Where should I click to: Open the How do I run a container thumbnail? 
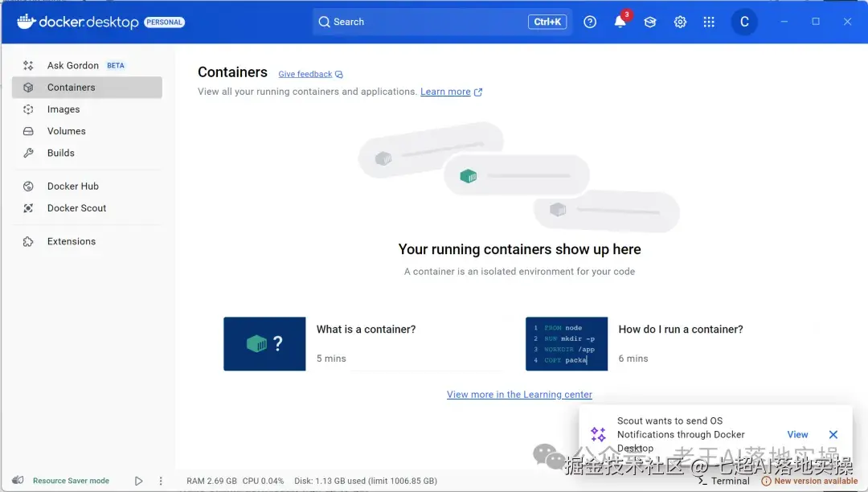click(567, 344)
